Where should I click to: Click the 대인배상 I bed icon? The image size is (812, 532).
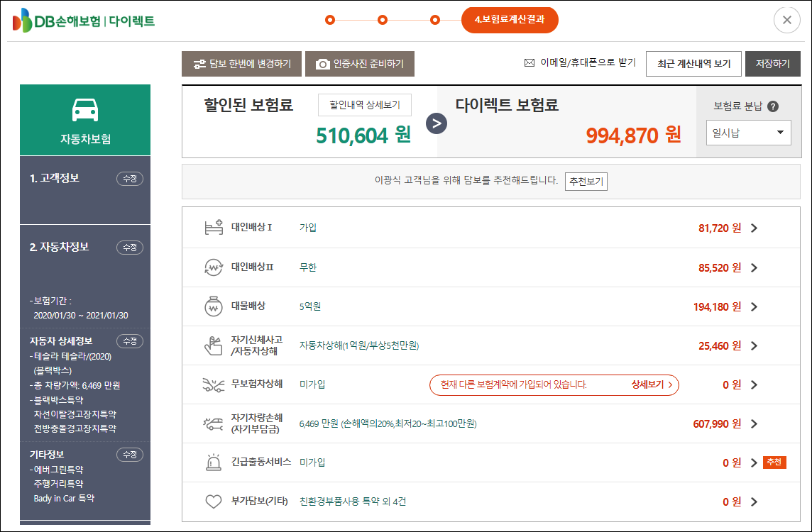[x=214, y=227]
